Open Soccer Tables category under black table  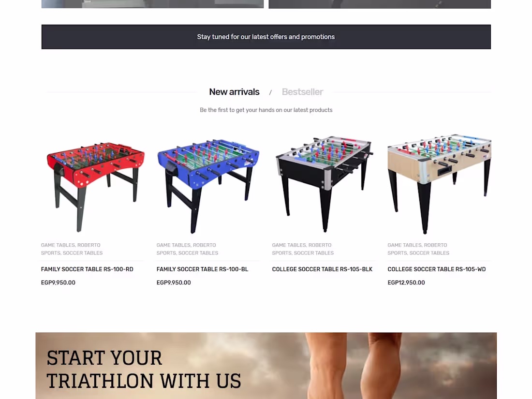[314, 253]
